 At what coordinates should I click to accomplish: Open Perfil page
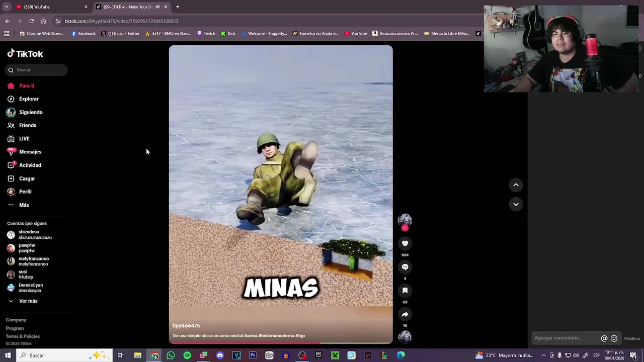pyautogui.click(x=20, y=192)
